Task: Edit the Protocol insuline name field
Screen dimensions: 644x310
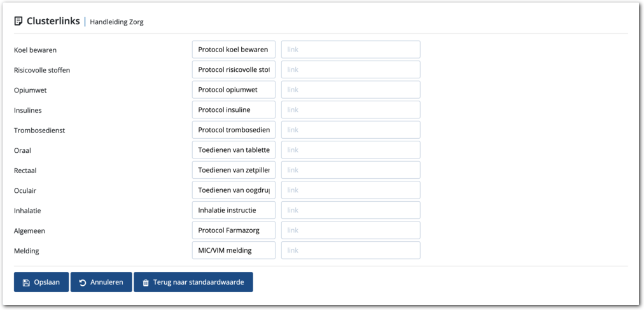Action: coord(234,110)
